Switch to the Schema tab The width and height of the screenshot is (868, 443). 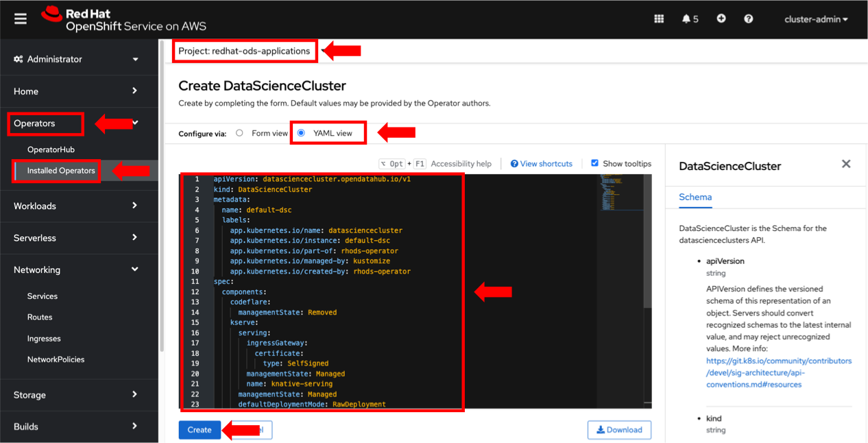(x=695, y=197)
